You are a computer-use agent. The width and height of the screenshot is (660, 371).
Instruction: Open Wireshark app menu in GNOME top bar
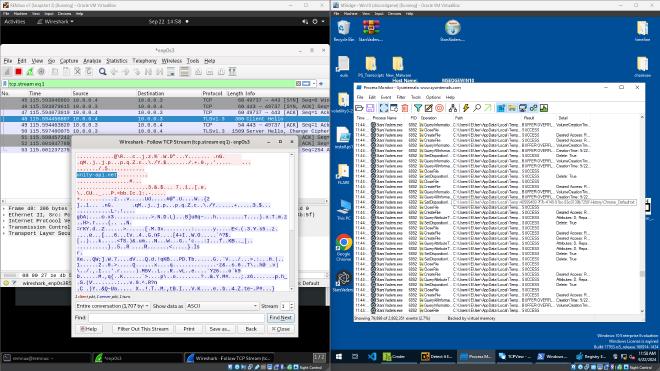click(x=55, y=21)
